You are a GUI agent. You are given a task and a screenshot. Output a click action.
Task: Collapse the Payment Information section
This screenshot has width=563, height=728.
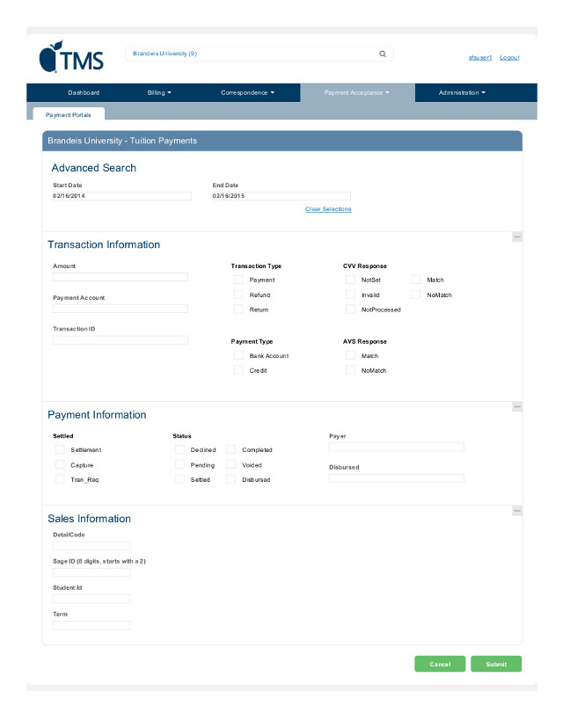517,407
